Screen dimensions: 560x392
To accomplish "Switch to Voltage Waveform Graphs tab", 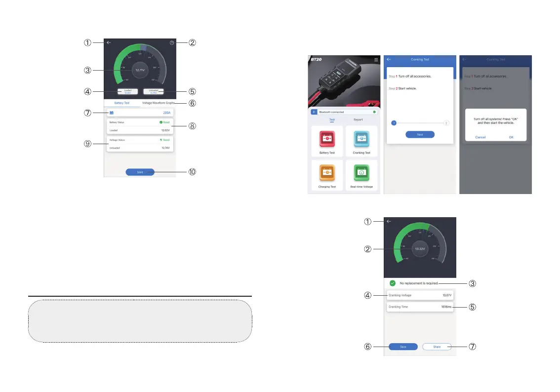I will (158, 103).
